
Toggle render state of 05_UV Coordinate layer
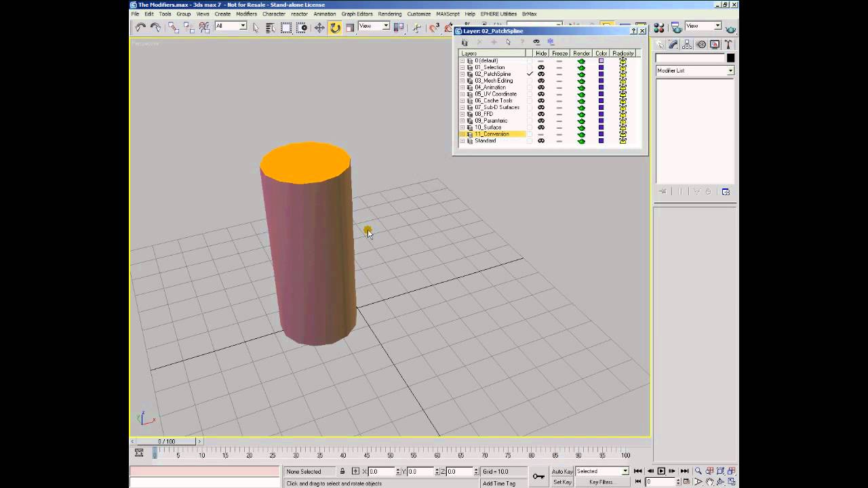tap(581, 94)
